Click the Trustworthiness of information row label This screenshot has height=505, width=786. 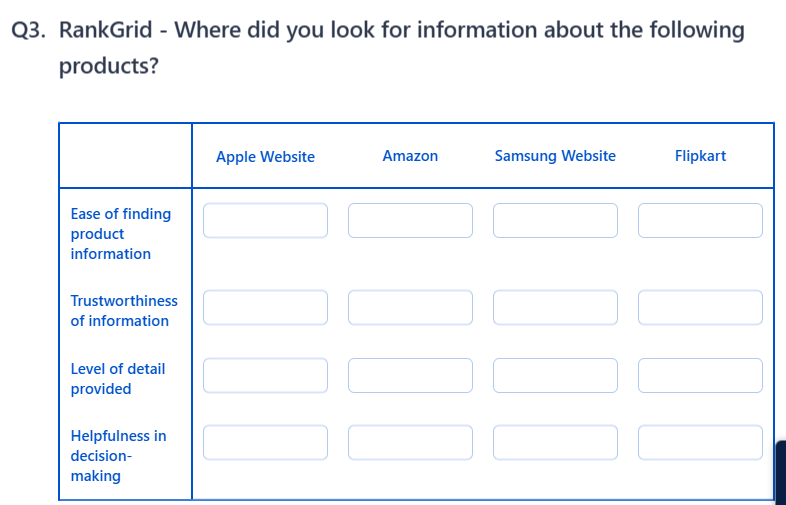click(124, 311)
